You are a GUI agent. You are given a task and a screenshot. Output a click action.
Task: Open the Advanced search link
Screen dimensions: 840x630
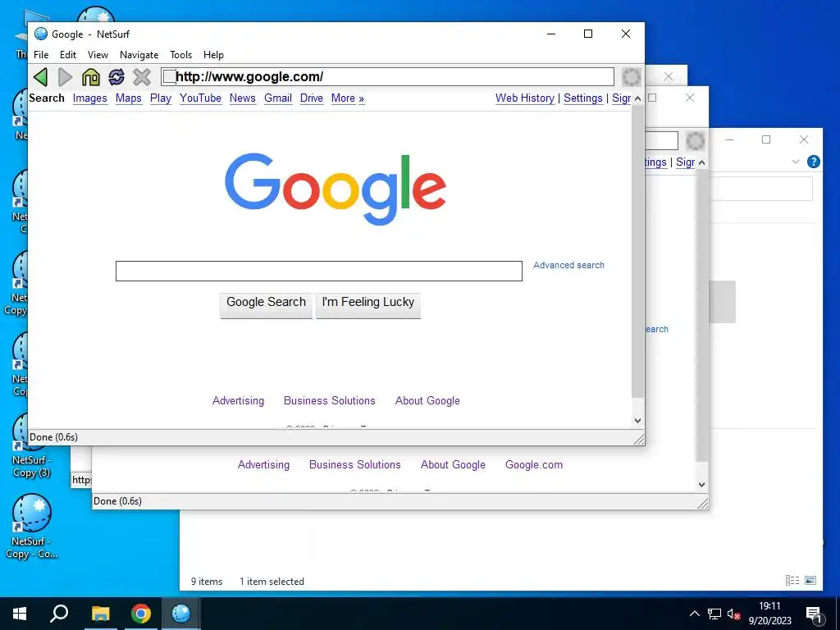pos(568,265)
